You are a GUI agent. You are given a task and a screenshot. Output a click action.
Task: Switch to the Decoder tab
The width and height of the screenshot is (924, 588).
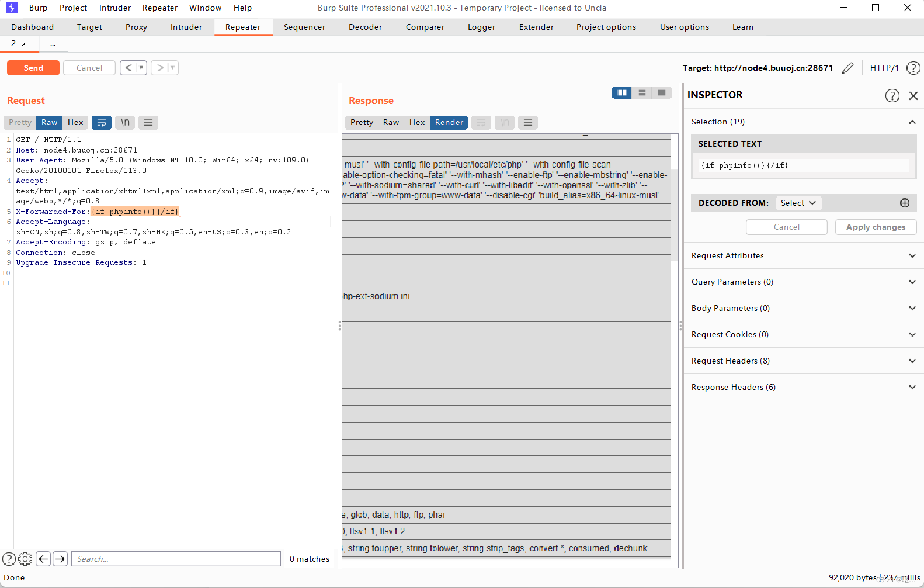pyautogui.click(x=366, y=27)
